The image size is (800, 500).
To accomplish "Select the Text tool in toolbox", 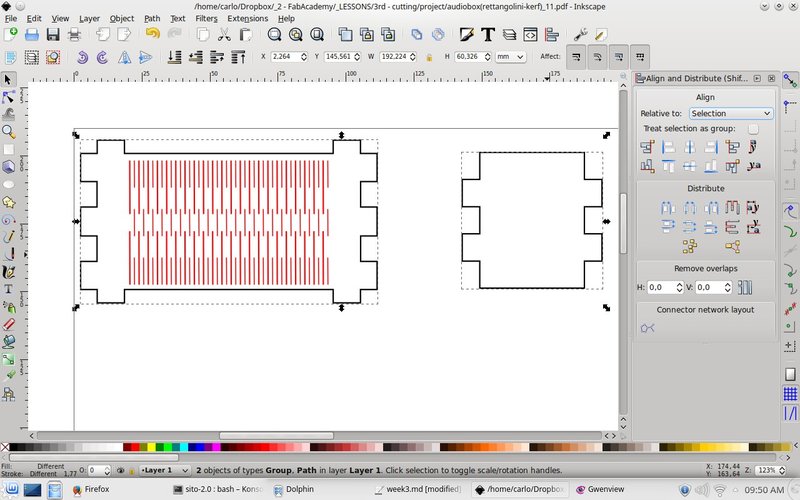I will 8,289.
